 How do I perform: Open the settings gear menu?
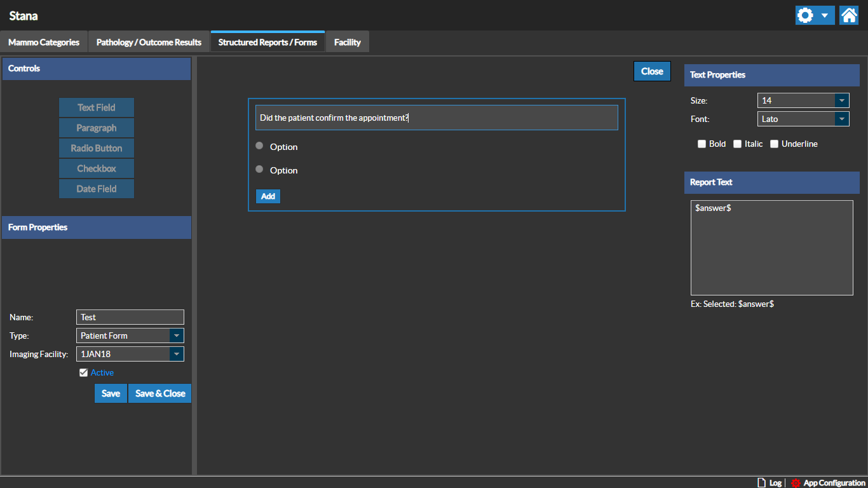(x=814, y=15)
